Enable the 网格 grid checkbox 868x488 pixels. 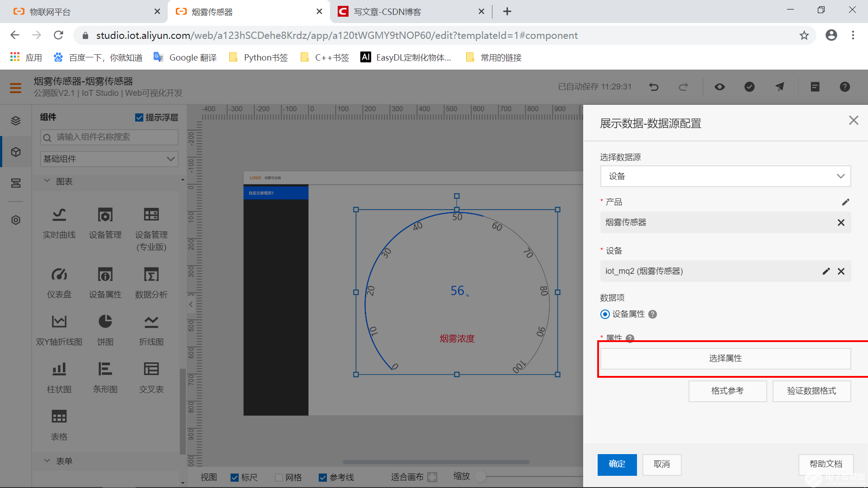(x=278, y=477)
